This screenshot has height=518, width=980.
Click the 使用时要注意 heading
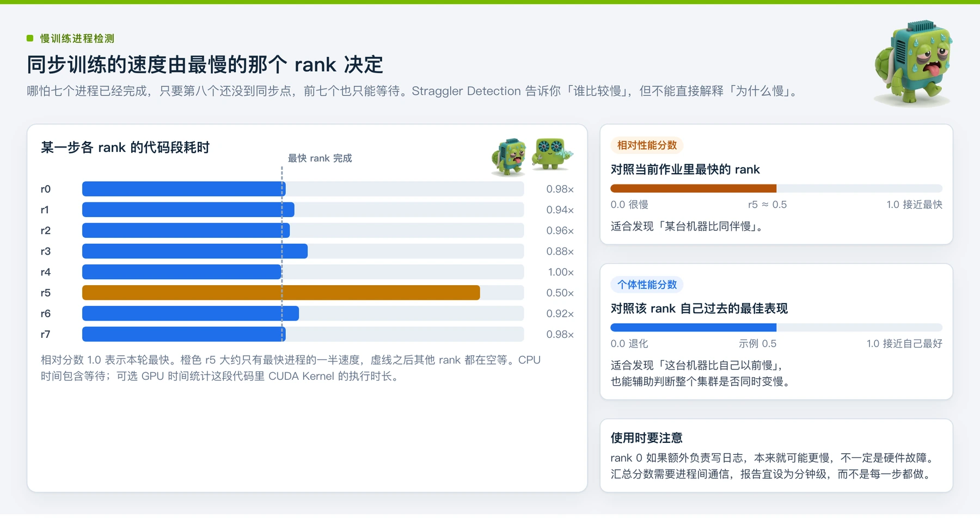pos(647,438)
